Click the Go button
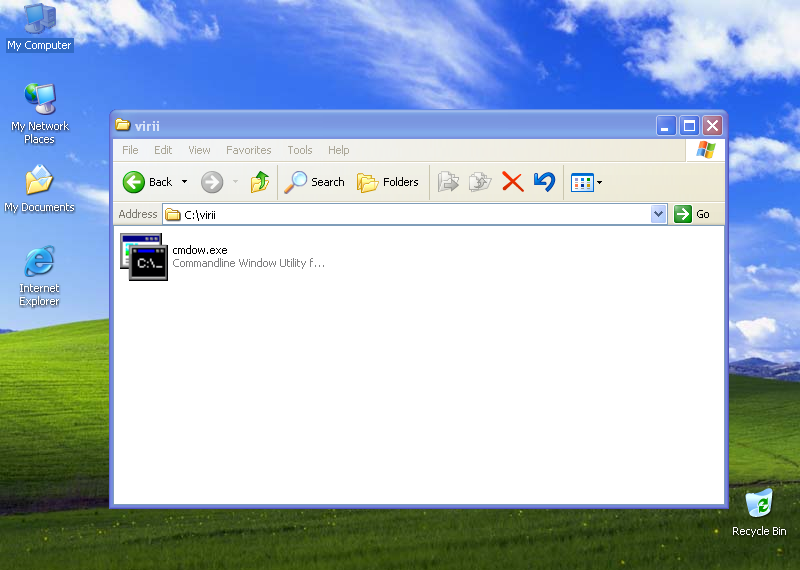Image resolution: width=800 pixels, height=570 pixels. (x=692, y=214)
